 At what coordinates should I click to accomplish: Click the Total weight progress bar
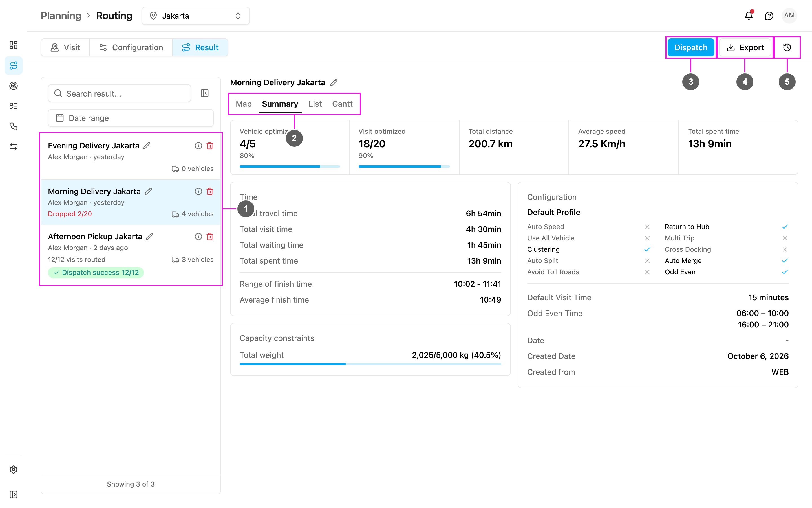[370, 364]
